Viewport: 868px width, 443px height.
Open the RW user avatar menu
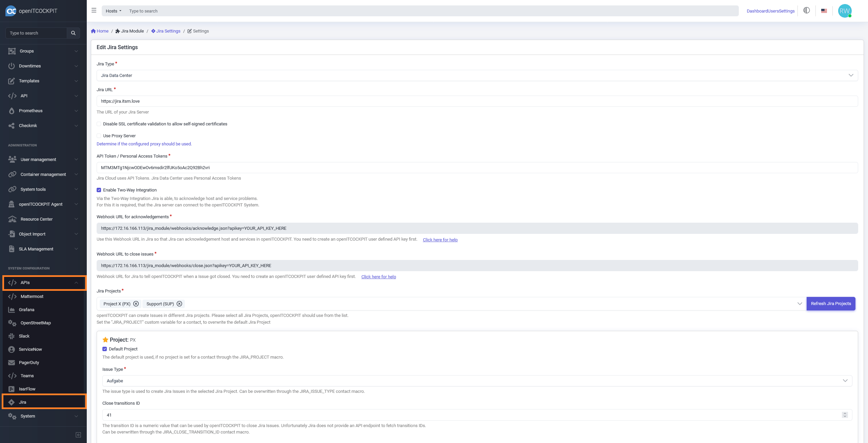point(845,11)
